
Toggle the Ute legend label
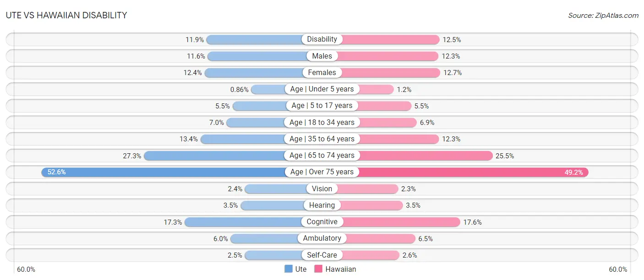coord(301,269)
